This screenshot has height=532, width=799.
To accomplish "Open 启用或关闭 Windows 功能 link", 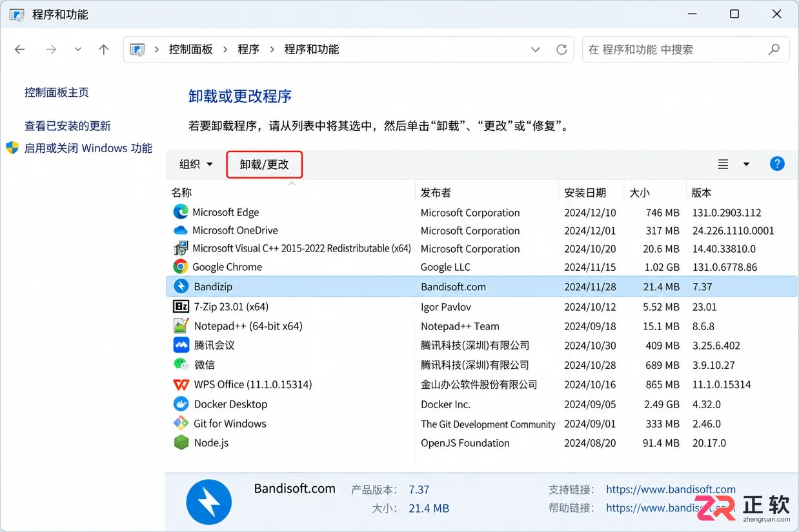I will (x=88, y=148).
